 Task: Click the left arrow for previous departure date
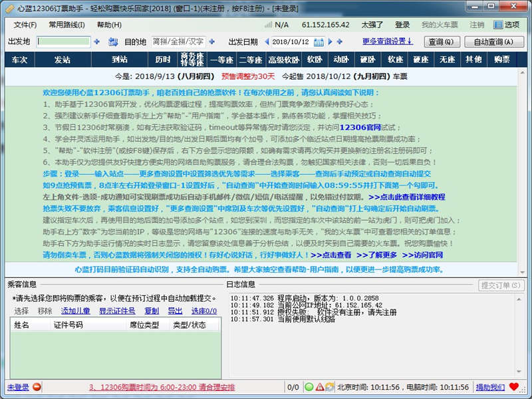267,42
